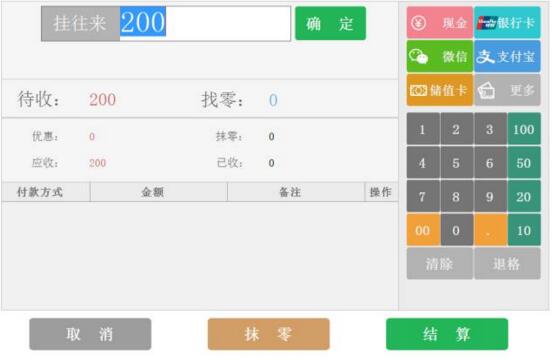Tap keypad digit 1
The image size is (553, 361).
pyautogui.click(x=423, y=129)
